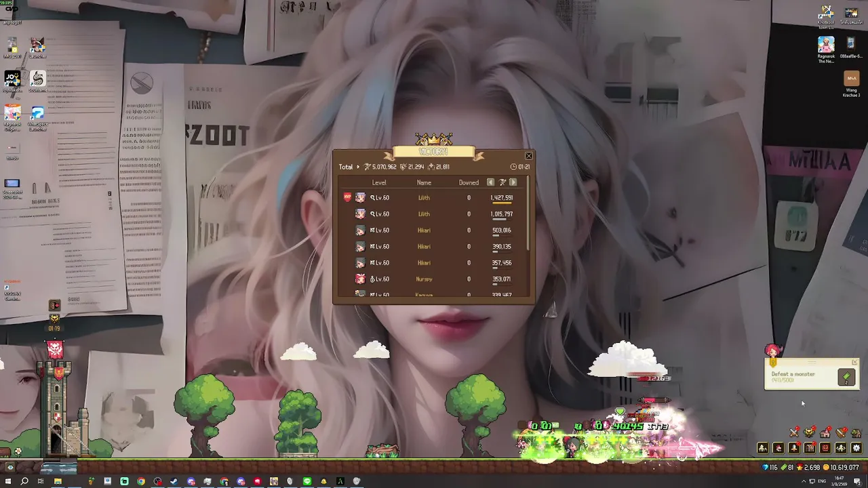Open the golden winged emblem menu icon

pos(810,432)
